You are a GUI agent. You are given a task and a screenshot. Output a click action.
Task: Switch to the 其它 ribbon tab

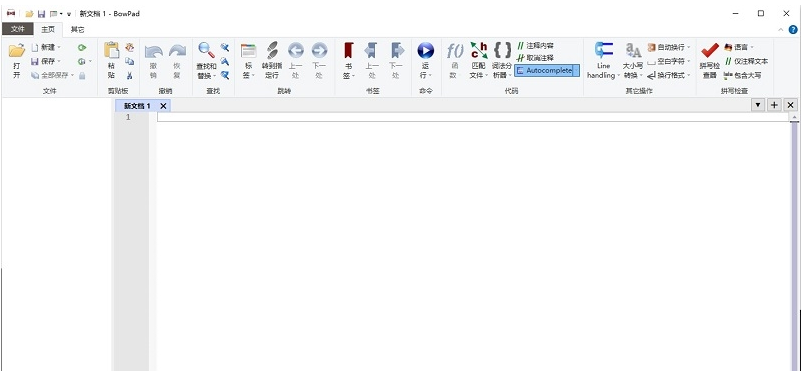(x=77, y=30)
